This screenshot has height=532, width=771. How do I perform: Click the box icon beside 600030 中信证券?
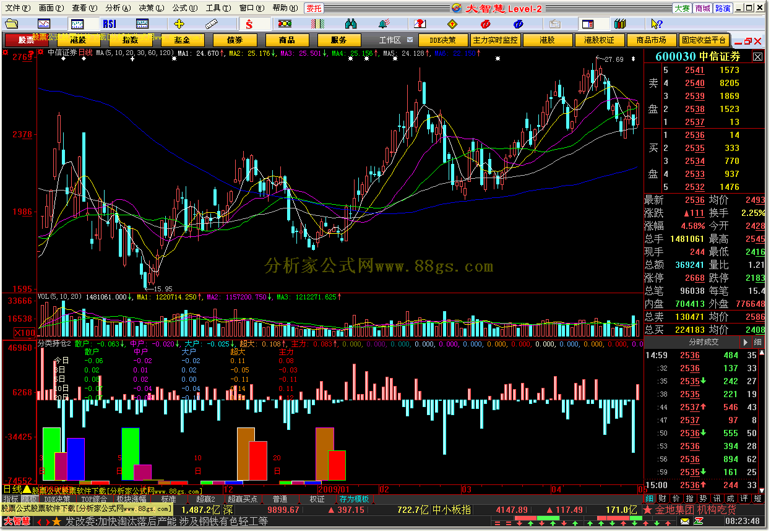click(x=757, y=56)
